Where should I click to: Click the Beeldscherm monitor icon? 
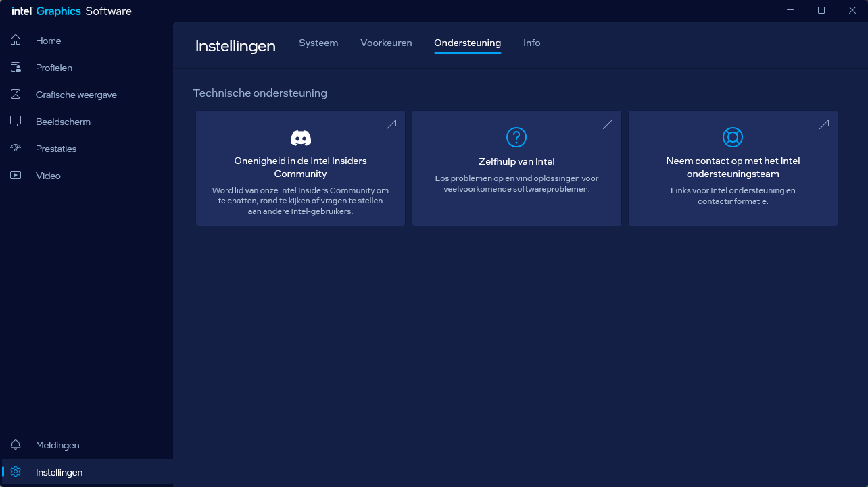[16, 122]
